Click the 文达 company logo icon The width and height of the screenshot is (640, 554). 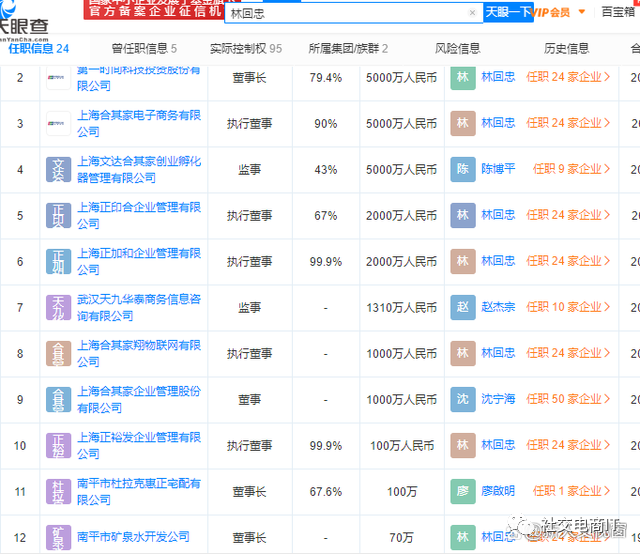[x=58, y=169]
